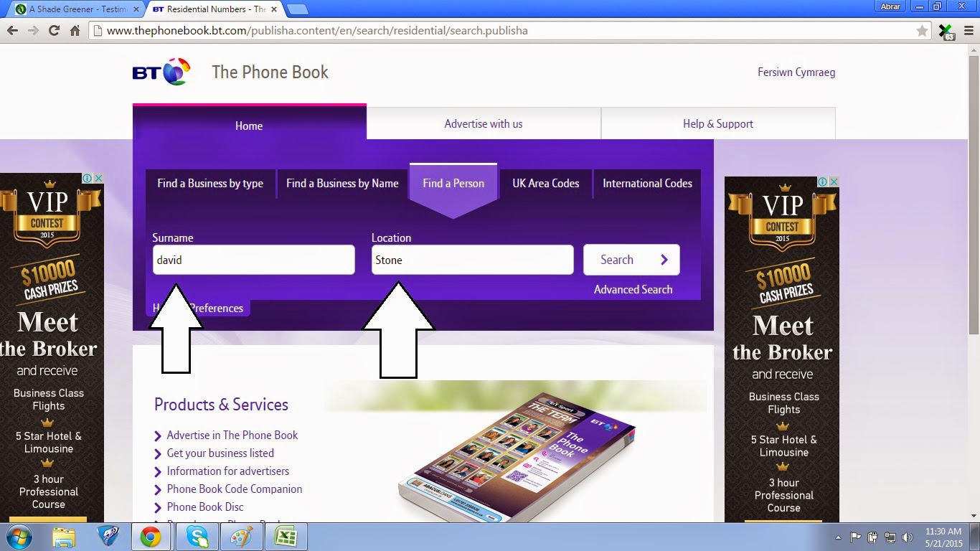This screenshot has height=551, width=980.
Task: Click the browser Forward arrow
Action: pos(33,31)
